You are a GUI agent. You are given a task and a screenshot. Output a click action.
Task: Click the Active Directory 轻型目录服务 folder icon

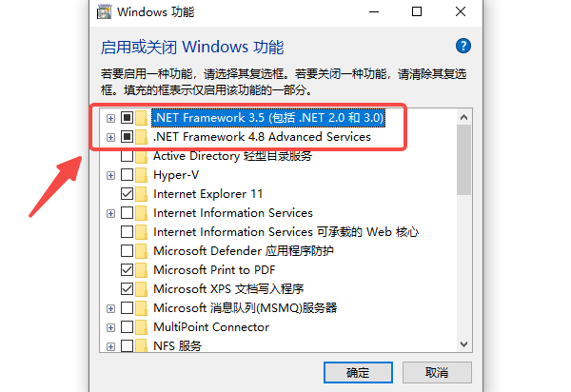[x=143, y=156]
